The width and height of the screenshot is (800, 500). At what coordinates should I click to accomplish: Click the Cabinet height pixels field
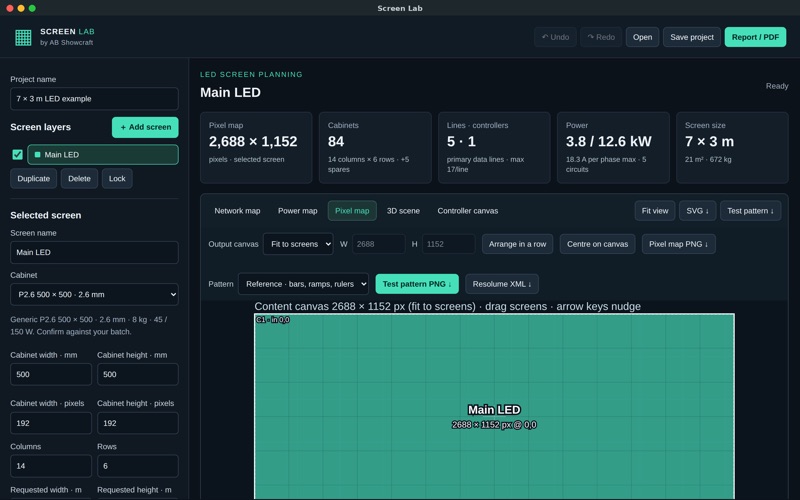(138, 423)
